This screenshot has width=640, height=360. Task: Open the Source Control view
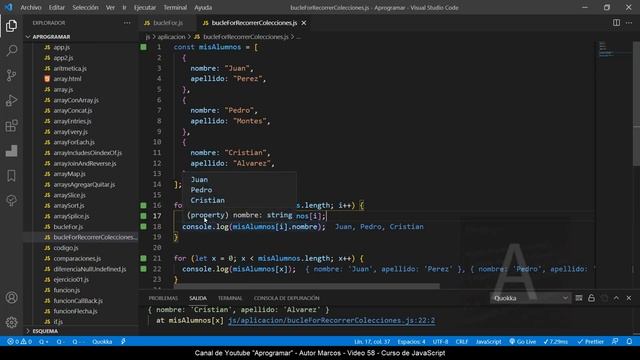click(x=11, y=76)
